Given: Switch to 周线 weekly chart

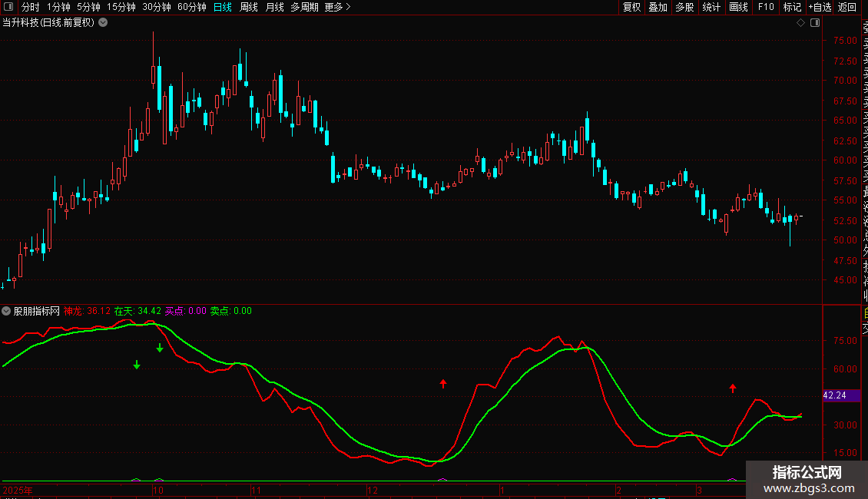Looking at the screenshot, I should point(249,7).
